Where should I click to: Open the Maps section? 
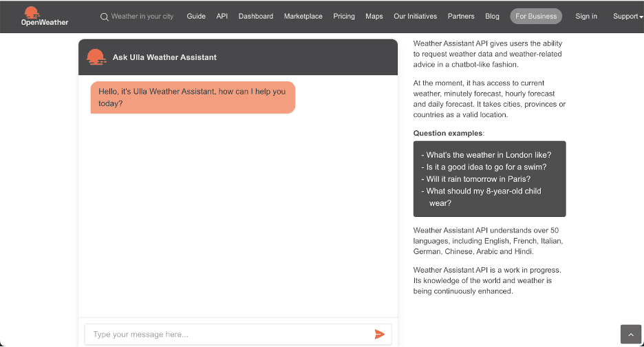click(x=374, y=17)
